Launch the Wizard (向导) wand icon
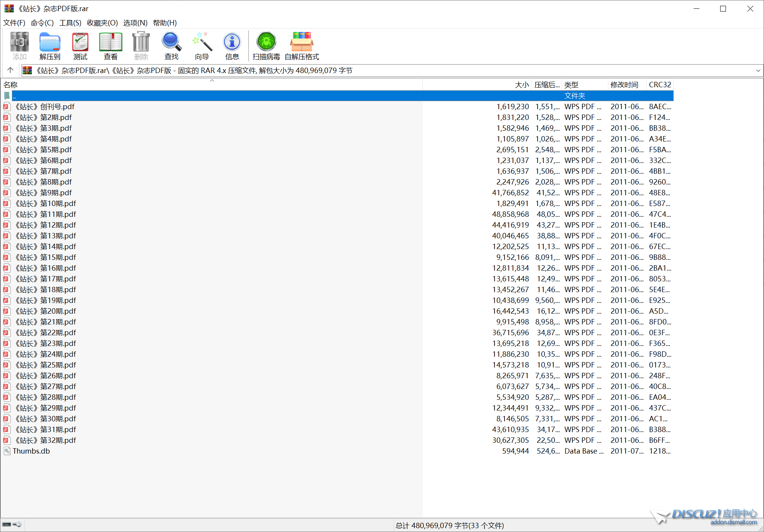Image resolution: width=764 pixels, height=532 pixels. (202, 46)
